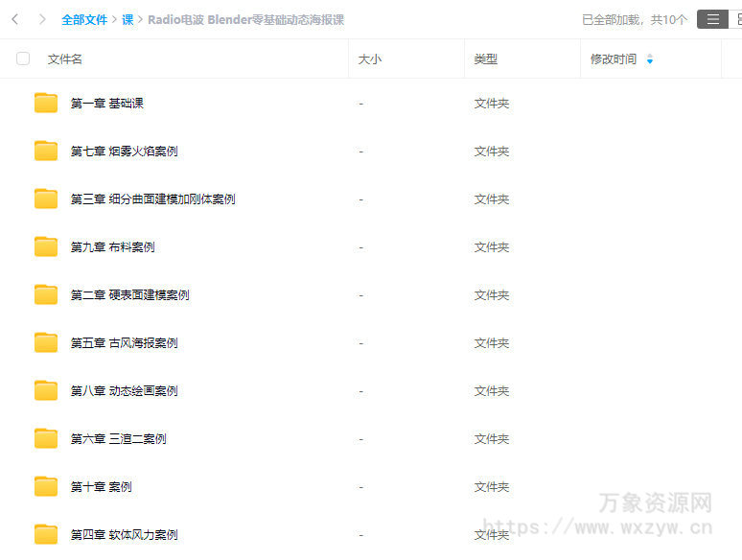This screenshot has width=742, height=560.
Task: Click folder icon of 第十章 案例
Action: [46, 486]
